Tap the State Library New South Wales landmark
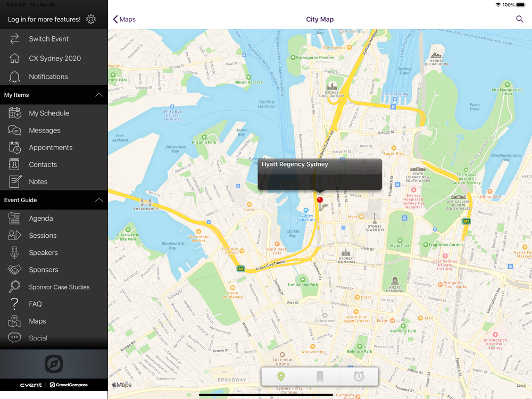 tap(418, 169)
